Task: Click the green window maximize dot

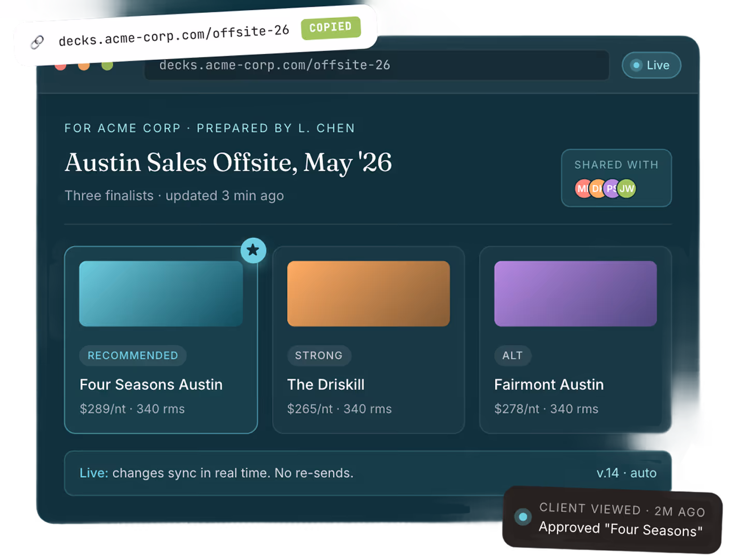Action: (x=107, y=65)
